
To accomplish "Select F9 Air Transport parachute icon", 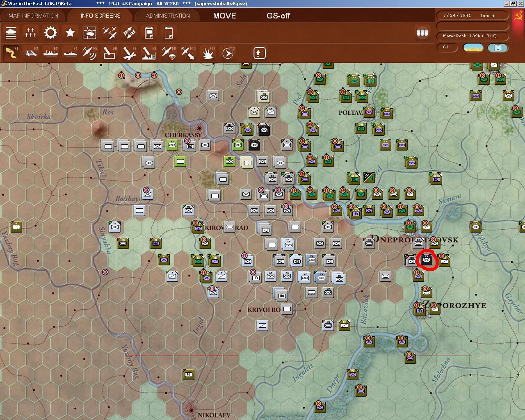I will pos(169,53).
